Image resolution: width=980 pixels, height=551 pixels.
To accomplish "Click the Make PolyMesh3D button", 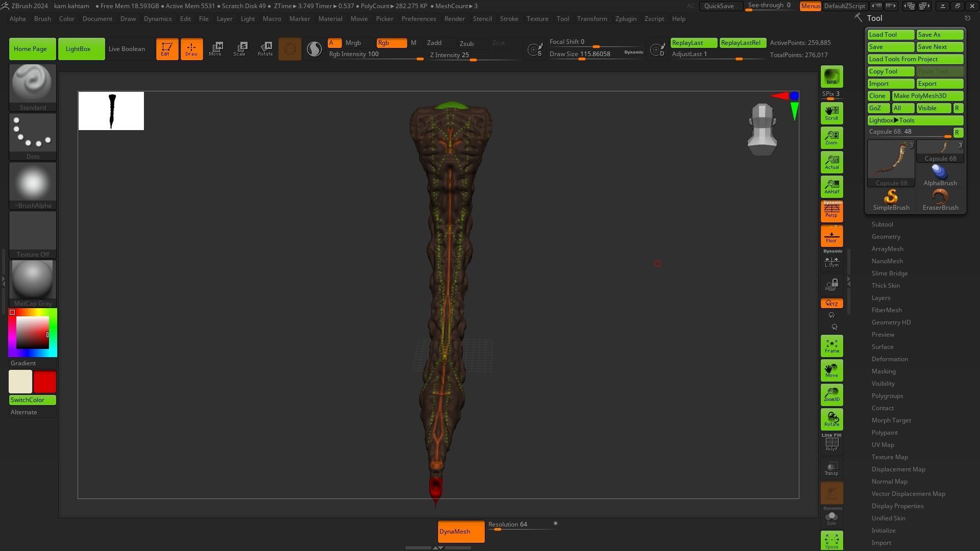I will pyautogui.click(x=927, y=96).
